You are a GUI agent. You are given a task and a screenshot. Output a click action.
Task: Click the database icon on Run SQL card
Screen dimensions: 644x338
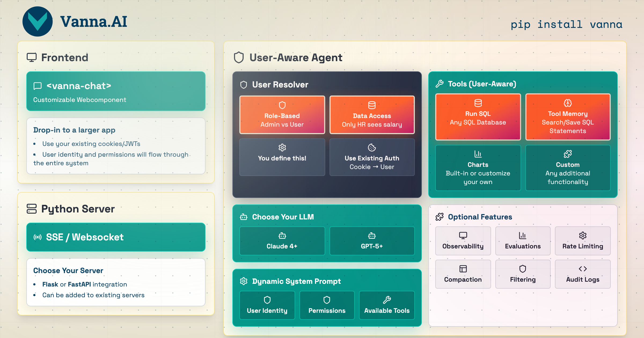coord(478,103)
